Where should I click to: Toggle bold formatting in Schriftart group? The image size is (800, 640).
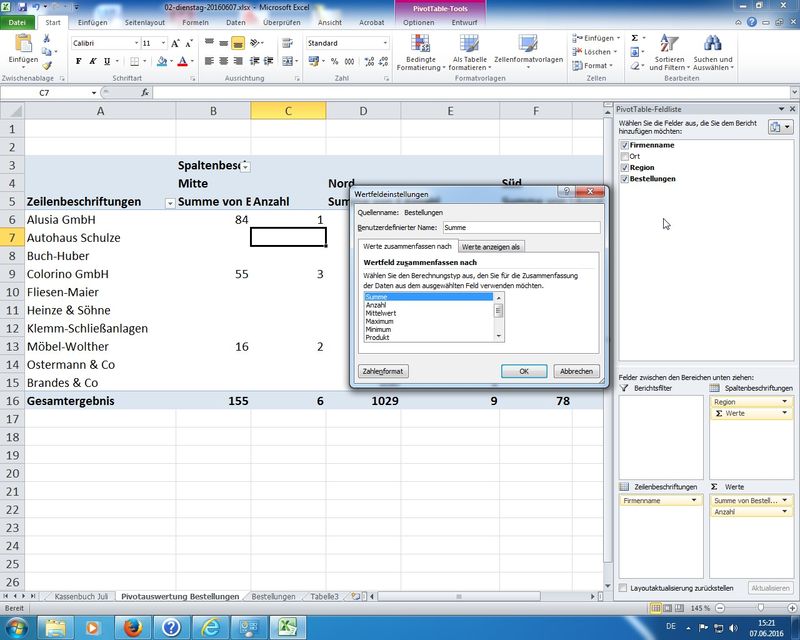(78, 61)
